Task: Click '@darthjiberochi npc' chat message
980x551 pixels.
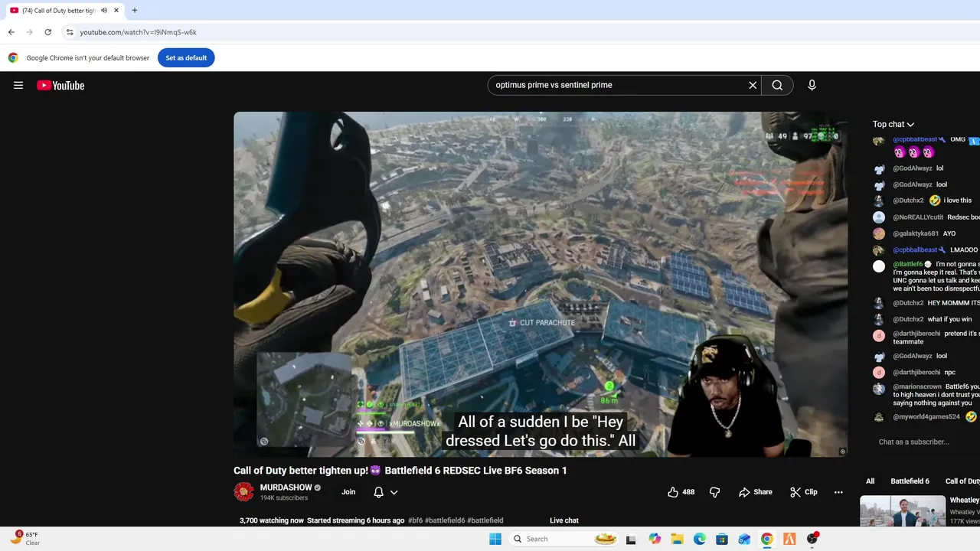Action: tap(924, 373)
